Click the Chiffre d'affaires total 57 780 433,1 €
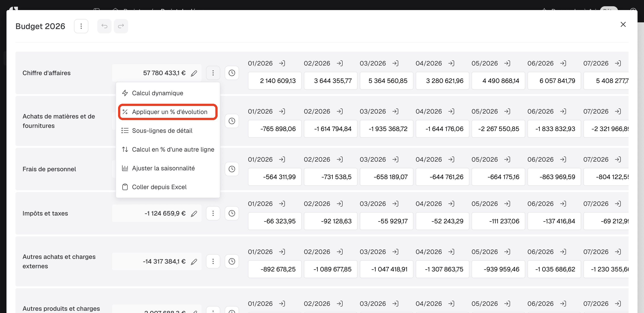This screenshot has height=313, width=644. coord(164,73)
